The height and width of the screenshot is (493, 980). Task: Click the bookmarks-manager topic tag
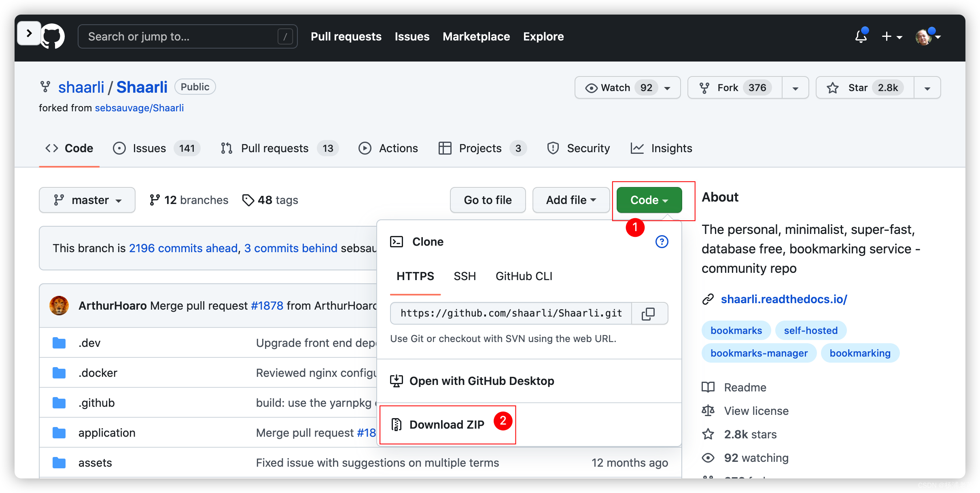[x=759, y=353]
